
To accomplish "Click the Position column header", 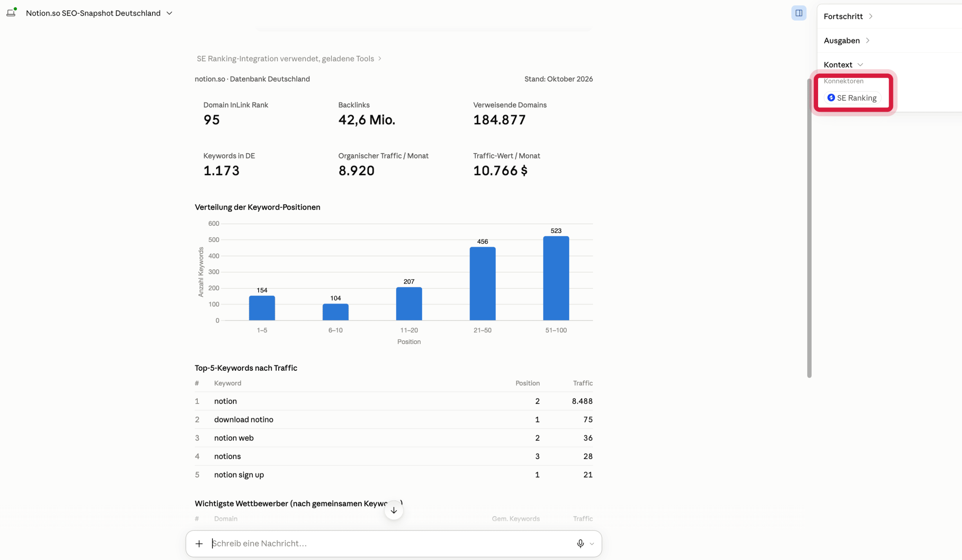I will (527, 383).
